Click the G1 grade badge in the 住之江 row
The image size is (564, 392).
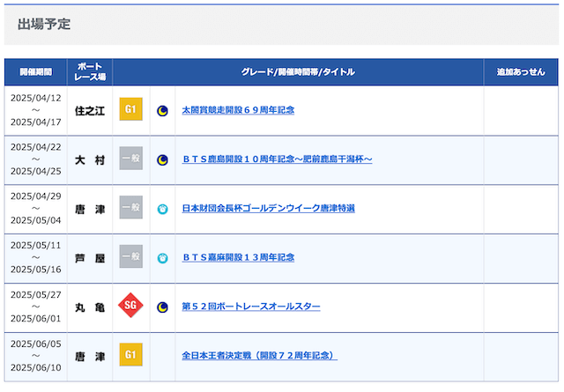131,109
